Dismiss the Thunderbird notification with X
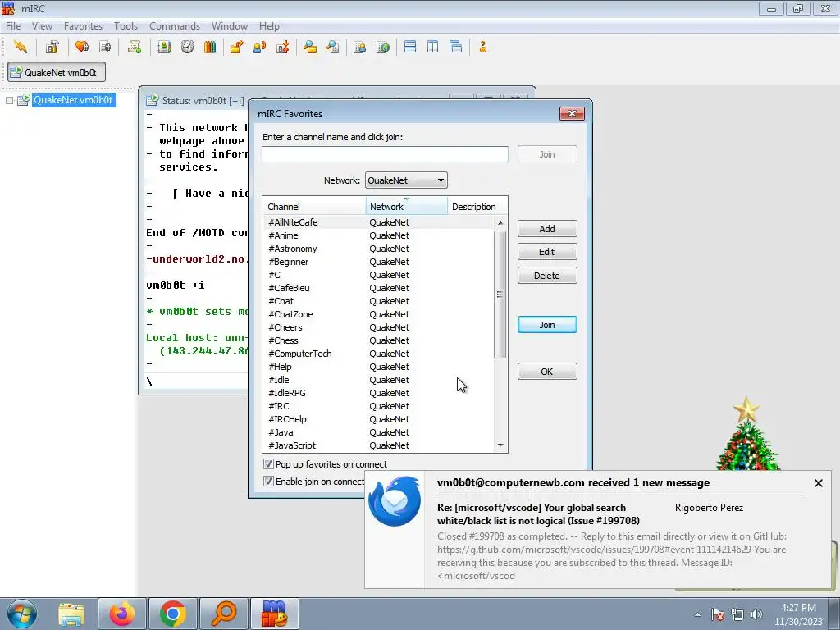840x630 pixels. click(819, 483)
